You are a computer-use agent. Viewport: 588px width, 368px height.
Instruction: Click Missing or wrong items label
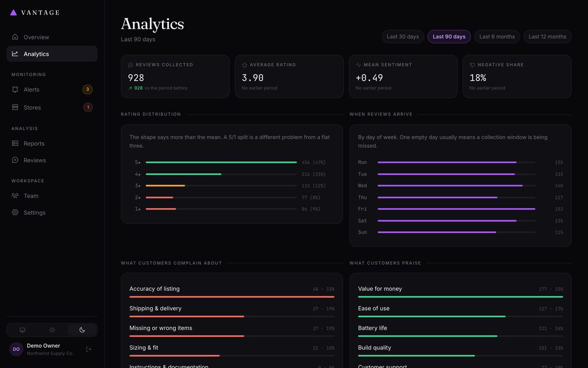(x=160, y=328)
